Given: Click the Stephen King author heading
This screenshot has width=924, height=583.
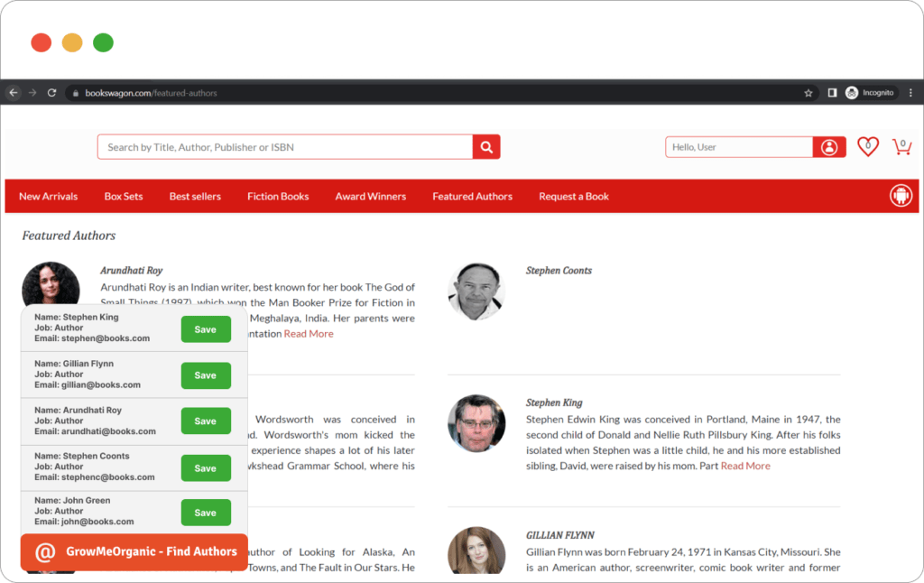Looking at the screenshot, I should point(554,403).
